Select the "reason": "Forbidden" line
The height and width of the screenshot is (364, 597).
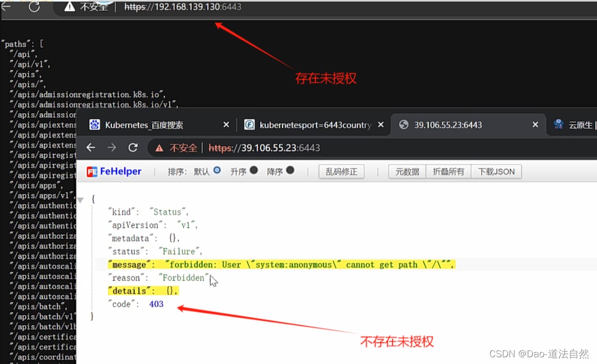click(x=159, y=278)
